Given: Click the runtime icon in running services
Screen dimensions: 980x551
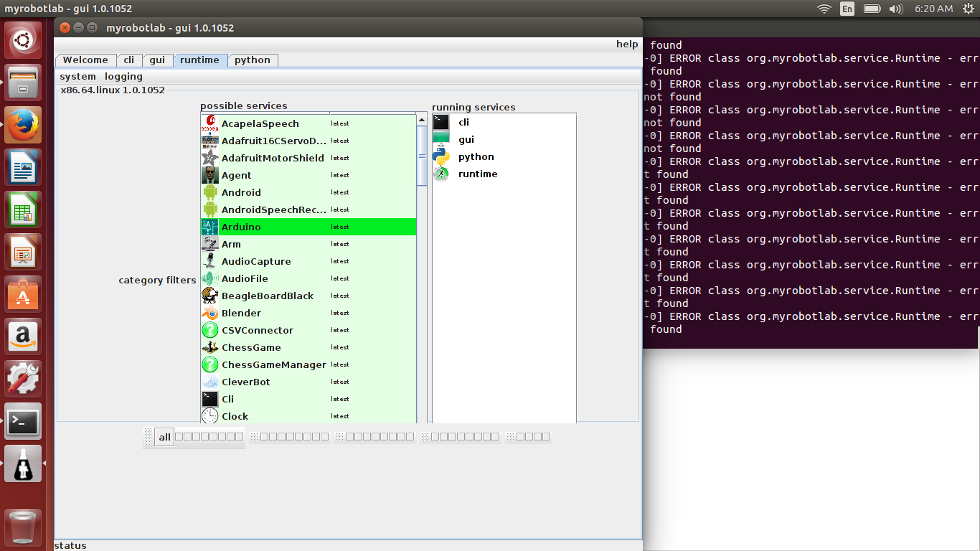Looking at the screenshot, I should click(441, 174).
